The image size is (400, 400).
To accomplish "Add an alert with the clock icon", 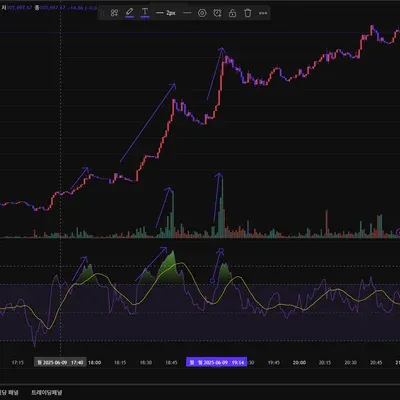I will click(217, 13).
